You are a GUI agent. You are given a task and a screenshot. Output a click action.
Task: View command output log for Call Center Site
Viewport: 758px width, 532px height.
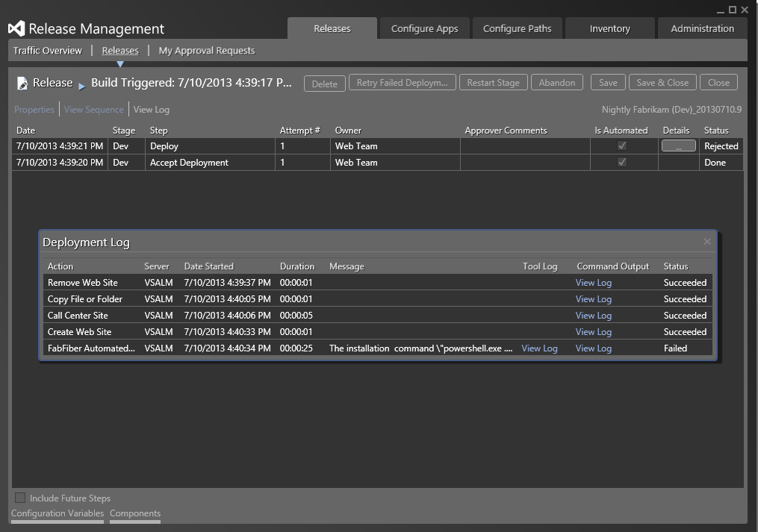point(593,316)
